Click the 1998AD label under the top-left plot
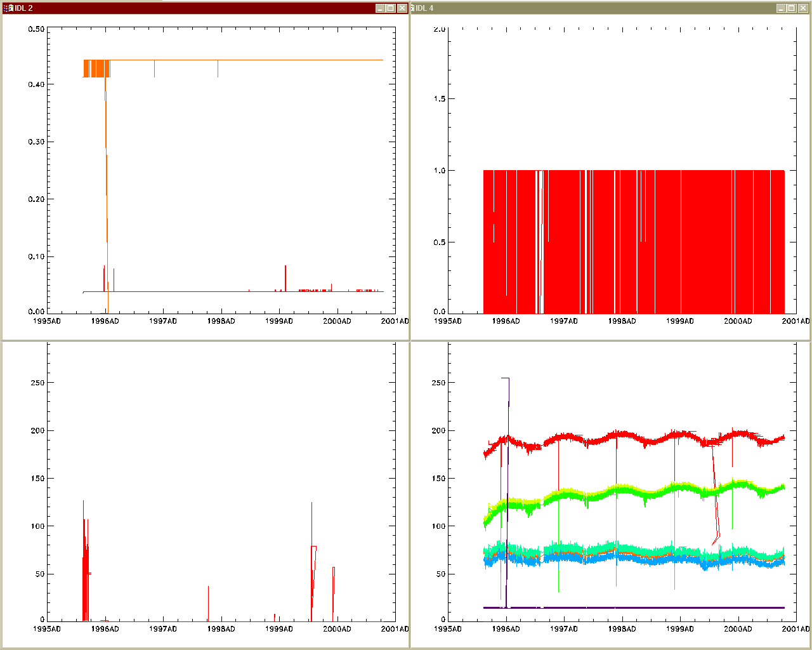812x650 pixels. [221, 321]
